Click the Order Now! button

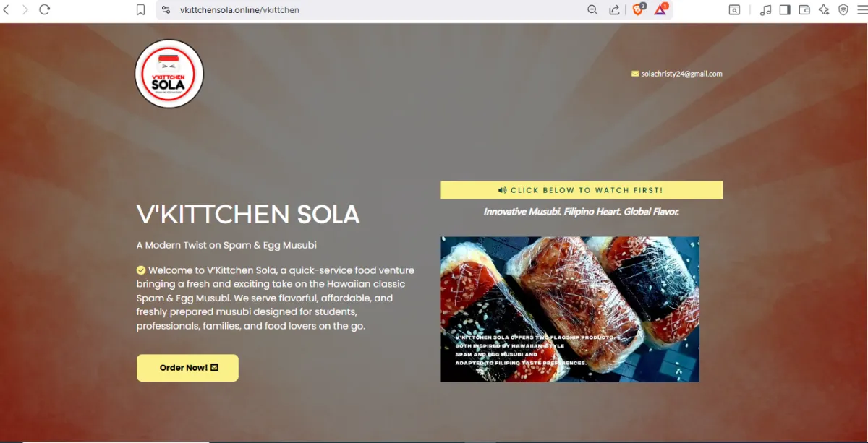(x=187, y=368)
